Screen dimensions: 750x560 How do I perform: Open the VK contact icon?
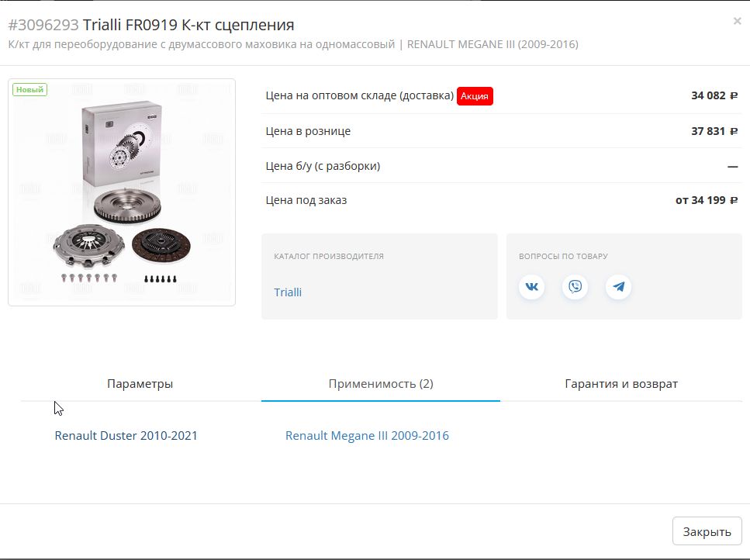pyautogui.click(x=531, y=287)
